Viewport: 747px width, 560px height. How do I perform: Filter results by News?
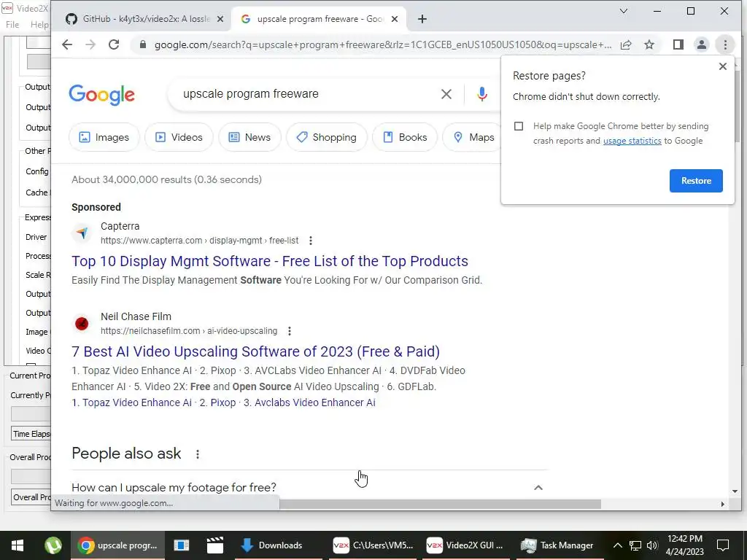point(249,137)
